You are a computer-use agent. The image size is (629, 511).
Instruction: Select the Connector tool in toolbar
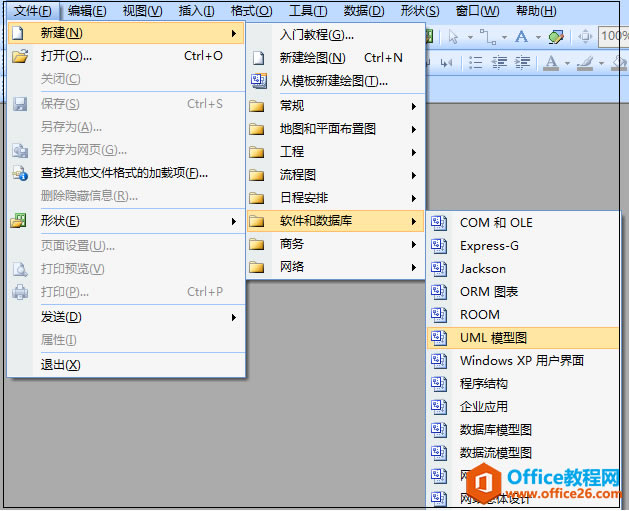(487, 37)
